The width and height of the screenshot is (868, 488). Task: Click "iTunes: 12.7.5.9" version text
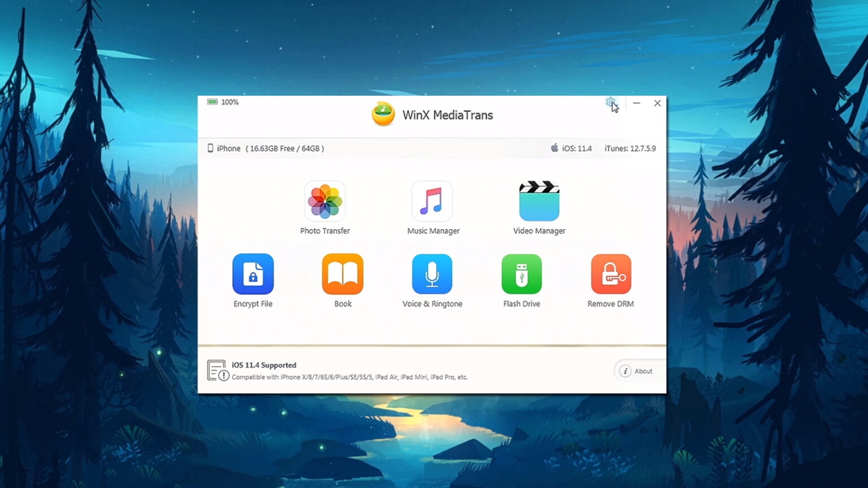(x=630, y=149)
